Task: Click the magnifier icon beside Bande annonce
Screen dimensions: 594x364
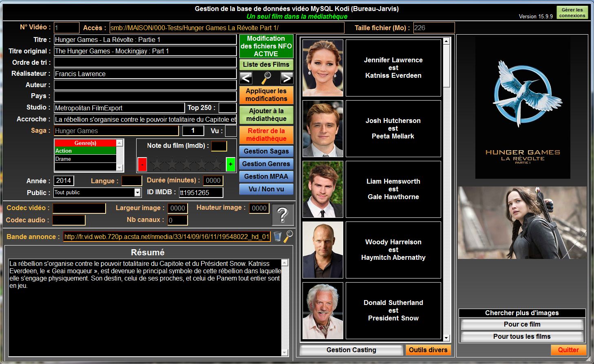Action: point(288,236)
